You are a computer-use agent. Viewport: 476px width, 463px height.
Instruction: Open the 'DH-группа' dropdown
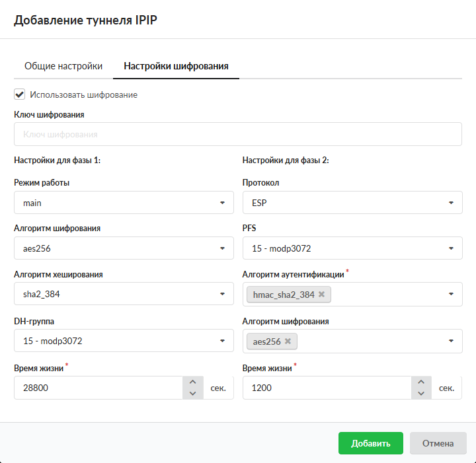[x=124, y=341]
